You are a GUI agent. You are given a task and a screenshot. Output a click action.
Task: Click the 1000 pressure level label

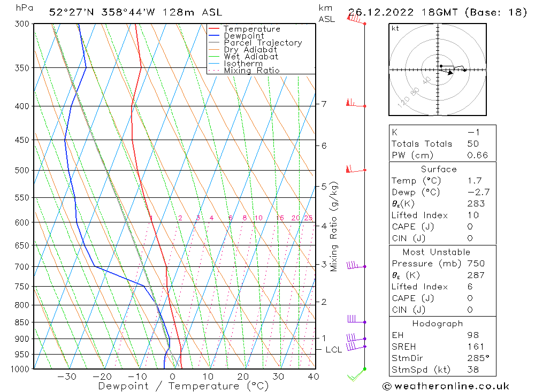point(20,369)
